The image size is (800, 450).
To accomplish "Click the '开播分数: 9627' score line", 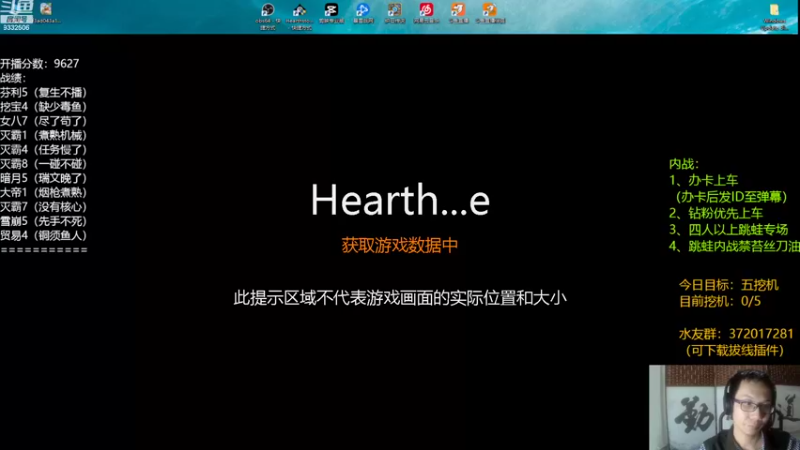I will click(40, 64).
